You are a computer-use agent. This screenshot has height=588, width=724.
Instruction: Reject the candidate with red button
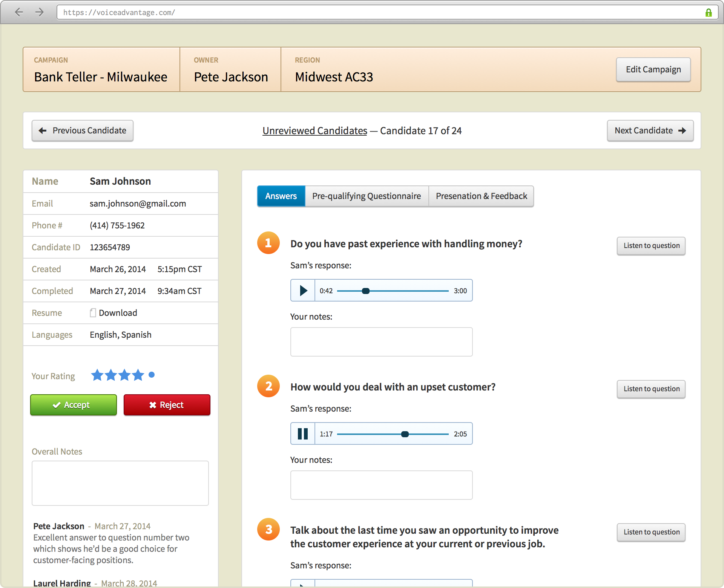pos(167,405)
